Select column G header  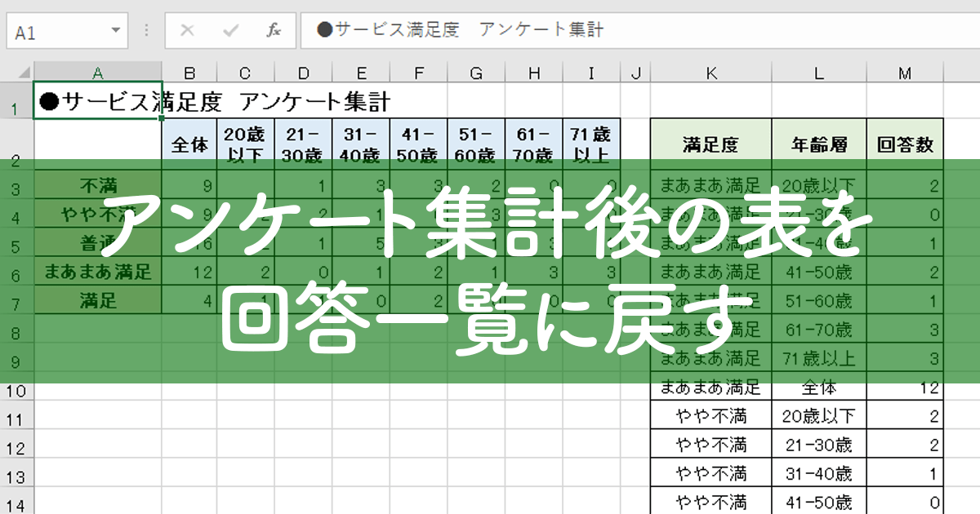[x=476, y=73]
